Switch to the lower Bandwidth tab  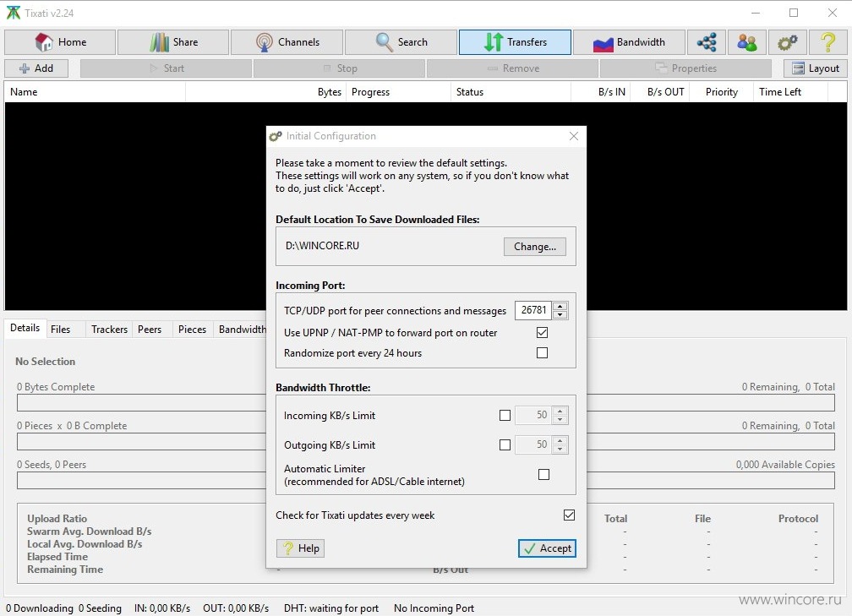(242, 330)
